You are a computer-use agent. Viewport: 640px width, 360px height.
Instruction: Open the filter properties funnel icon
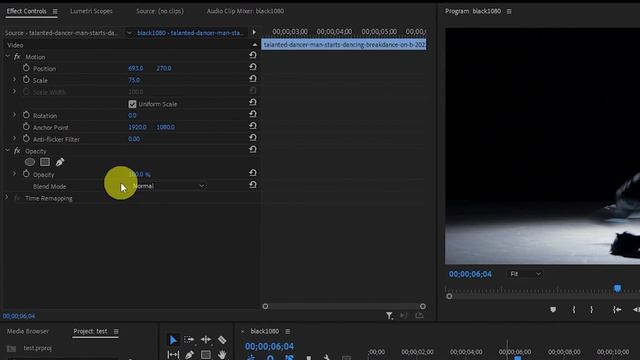point(389,316)
